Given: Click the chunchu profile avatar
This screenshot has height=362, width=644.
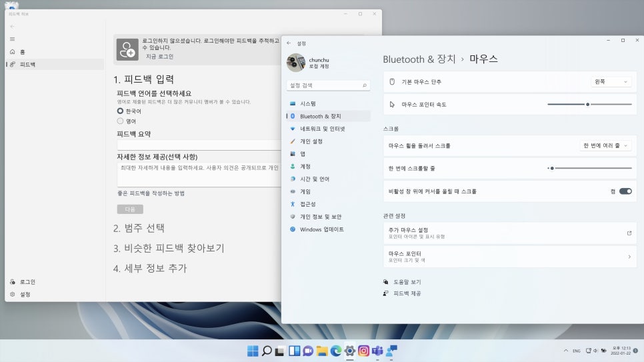Looking at the screenshot, I should point(296,63).
